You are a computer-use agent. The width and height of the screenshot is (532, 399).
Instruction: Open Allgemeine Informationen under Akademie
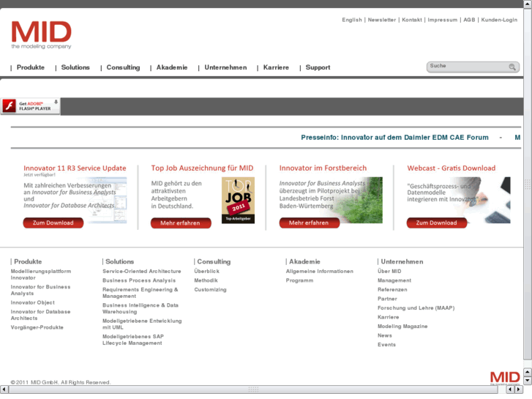pyautogui.click(x=320, y=272)
